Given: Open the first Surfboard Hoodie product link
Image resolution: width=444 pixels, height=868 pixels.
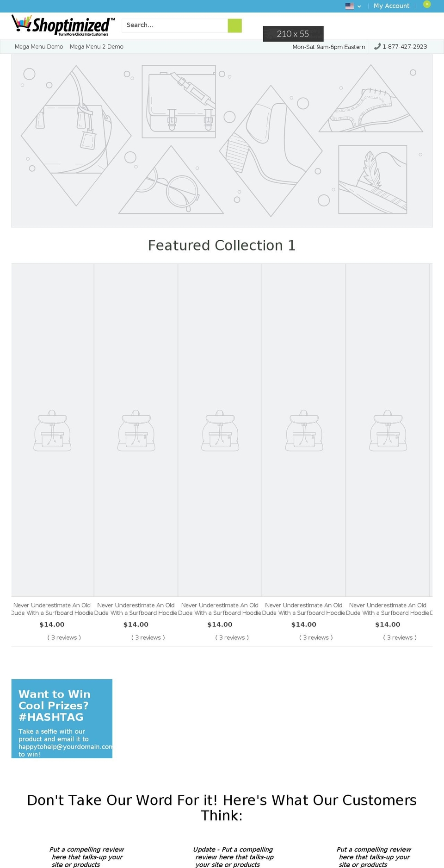Looking at the screenshot, I should pyautogui.click(x=52, y=609).
